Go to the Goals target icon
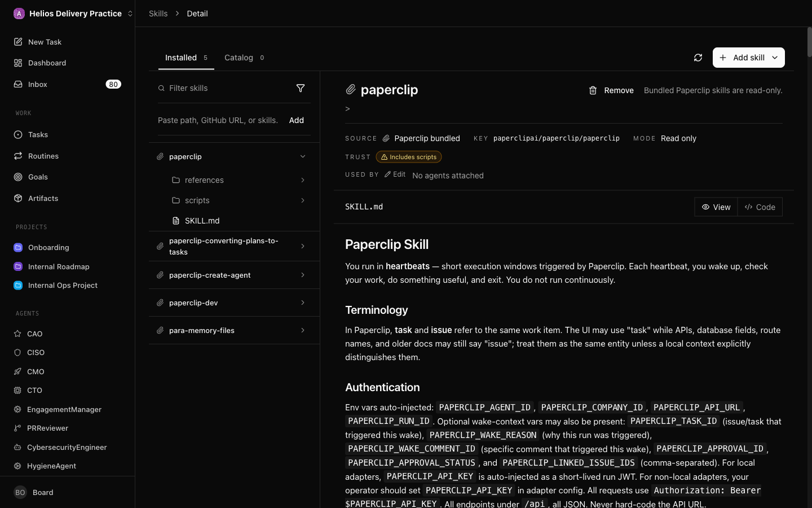The image size is (812, 508). [18, 177]
